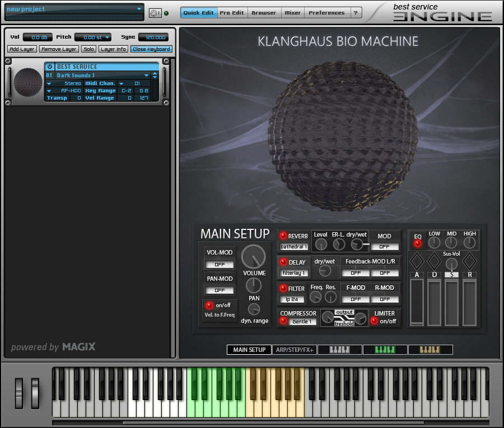Toggle the REVERB on/off LED
Screen dimensions: 504x428
283,236
